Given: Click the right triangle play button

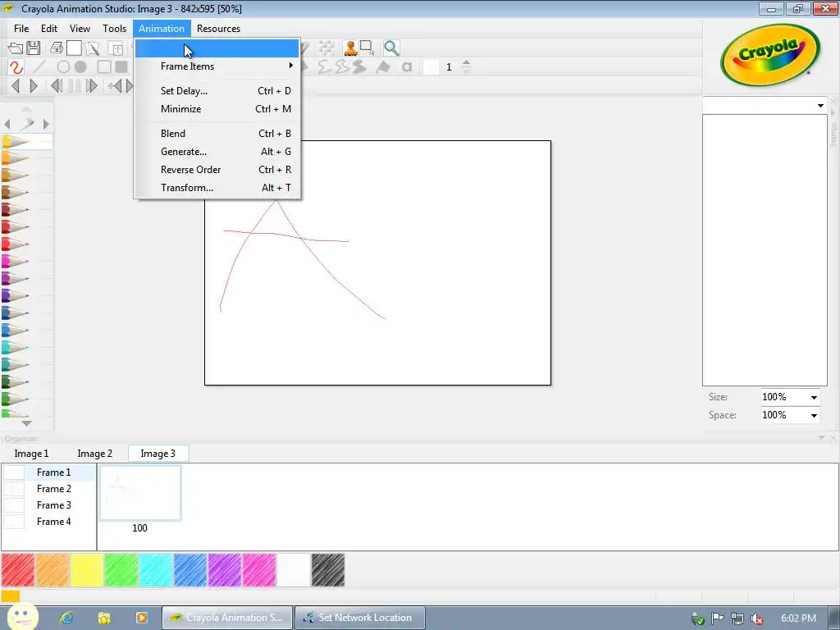Looking at the screenshot, I should click(x=34, y=85).
